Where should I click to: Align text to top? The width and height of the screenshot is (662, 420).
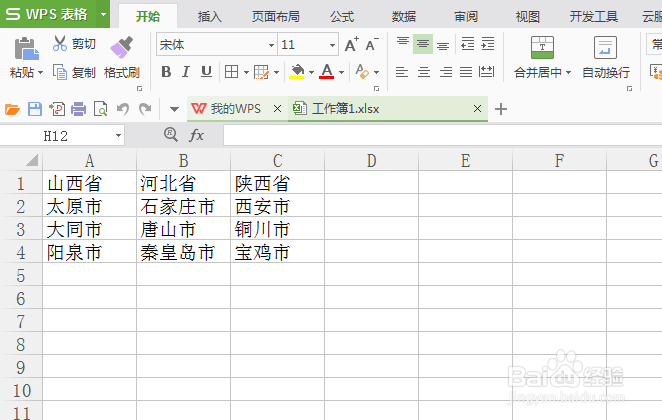click(403, 43)
